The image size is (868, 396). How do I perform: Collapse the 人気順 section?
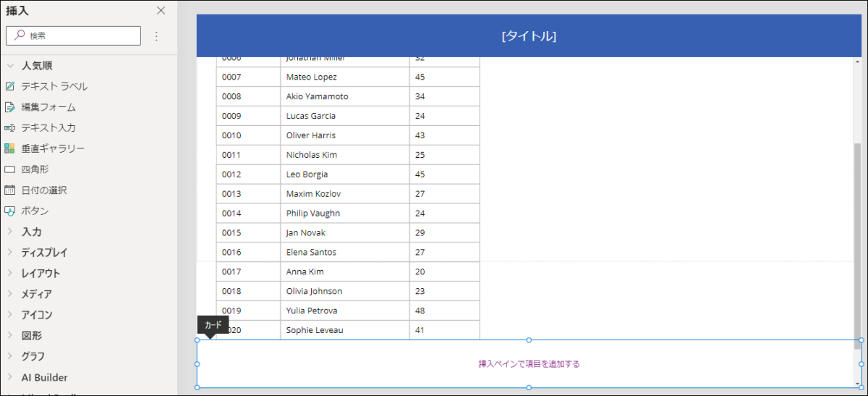tap(10, 65)
